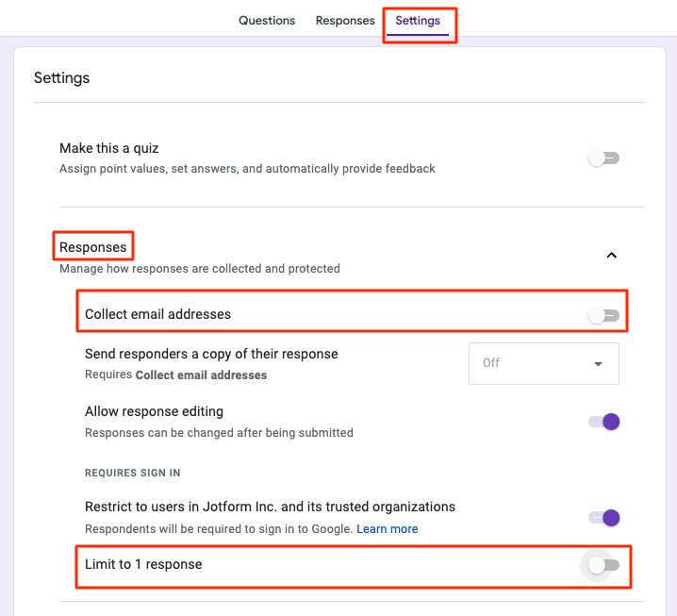Select the Settings tab
Viewport: 677px width, 616px height.
[418, 21]
